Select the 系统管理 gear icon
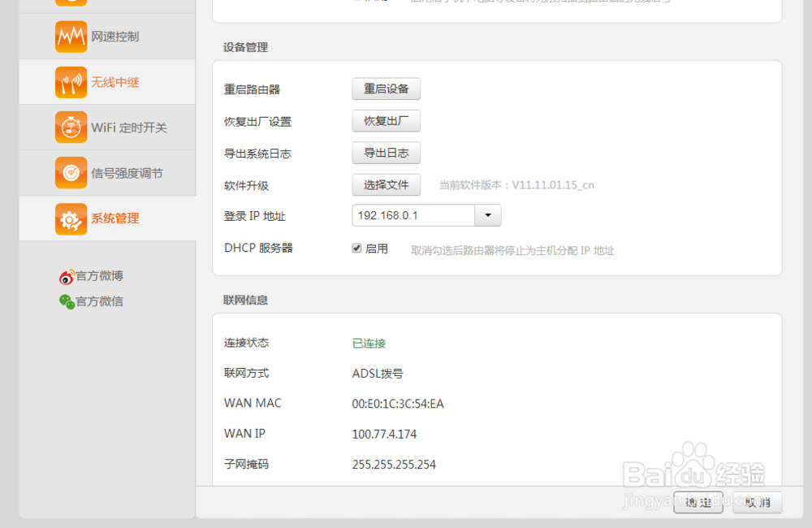Viewport: 812px width, 528px height. click(x=71, y=219)
